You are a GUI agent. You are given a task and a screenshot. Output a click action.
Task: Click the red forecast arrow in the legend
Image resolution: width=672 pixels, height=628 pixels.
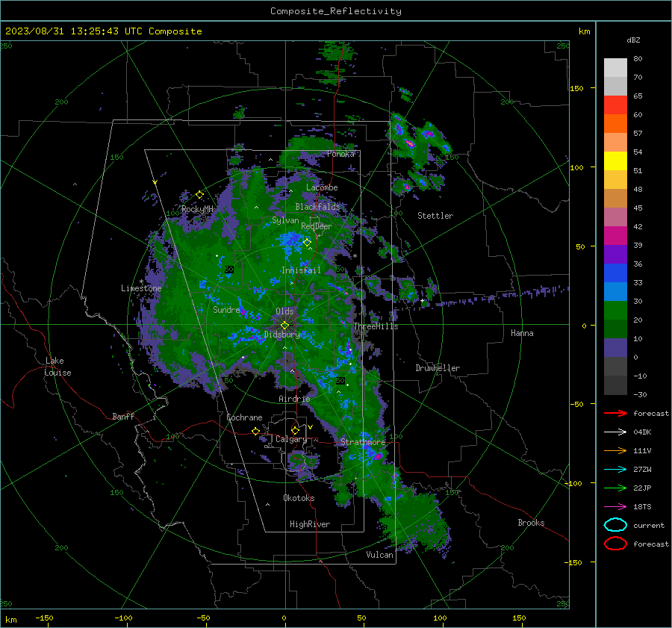point(615,413)
